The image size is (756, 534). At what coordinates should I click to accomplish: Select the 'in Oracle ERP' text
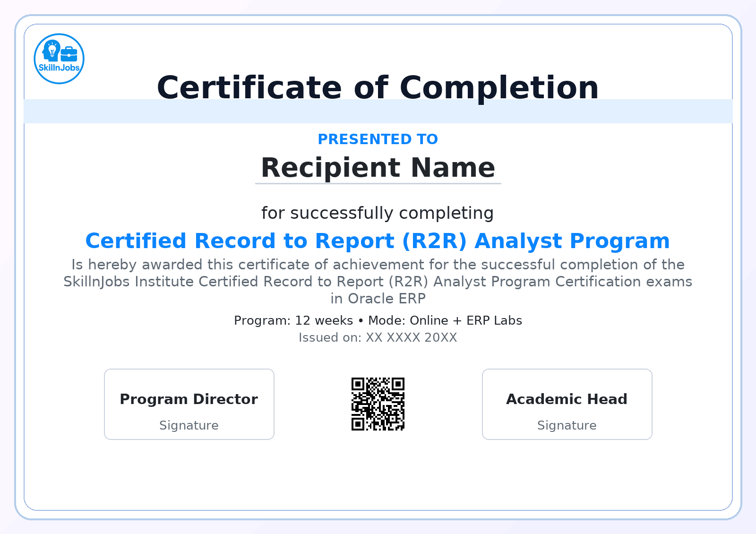pos(378,299)
